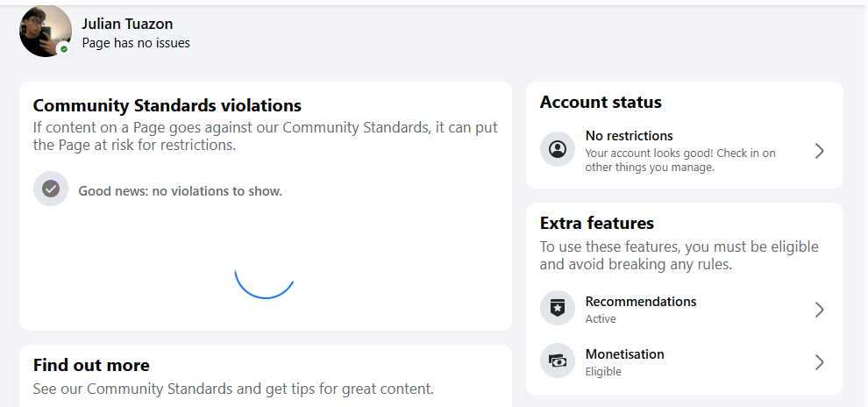Click the Recommendations star badge icon
The image size is (868, 407).
557,309
